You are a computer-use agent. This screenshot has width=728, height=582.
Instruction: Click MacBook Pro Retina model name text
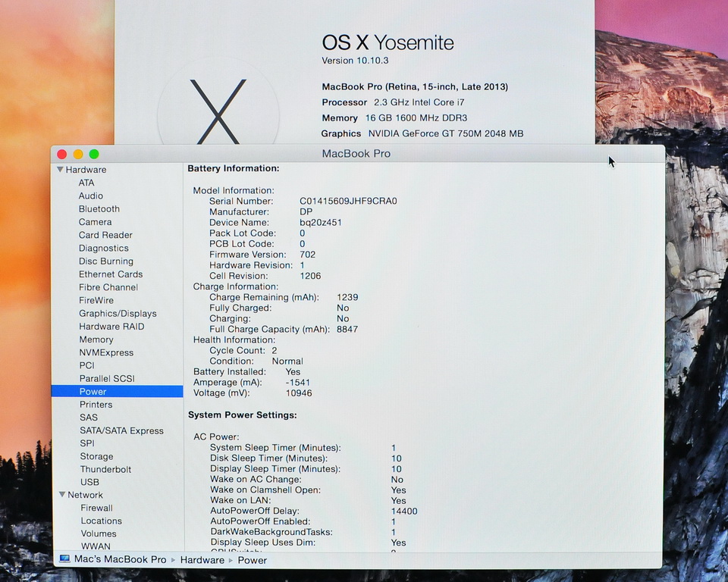point(415,87)
